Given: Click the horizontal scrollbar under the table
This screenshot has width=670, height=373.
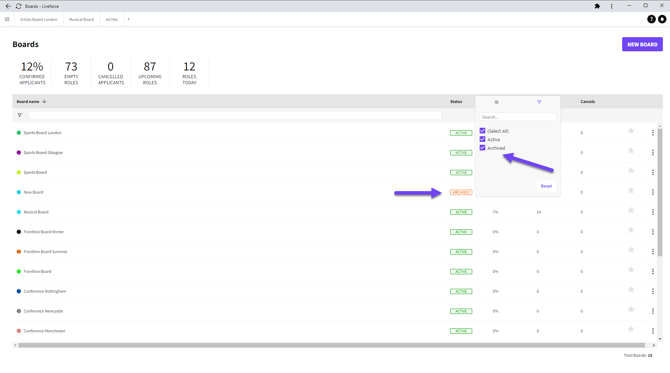Looking at the screenshot, I should (x=331, y=345).
